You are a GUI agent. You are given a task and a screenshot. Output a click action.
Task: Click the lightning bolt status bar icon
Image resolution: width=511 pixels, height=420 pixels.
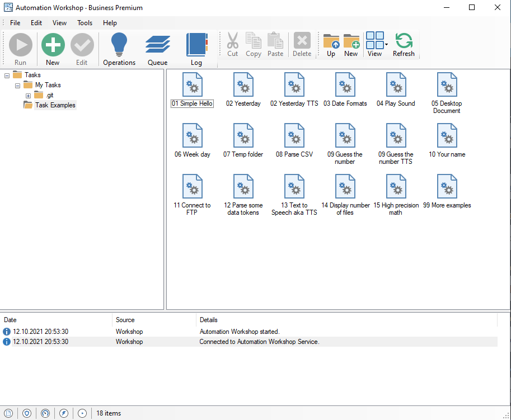[x=64, y=413]
